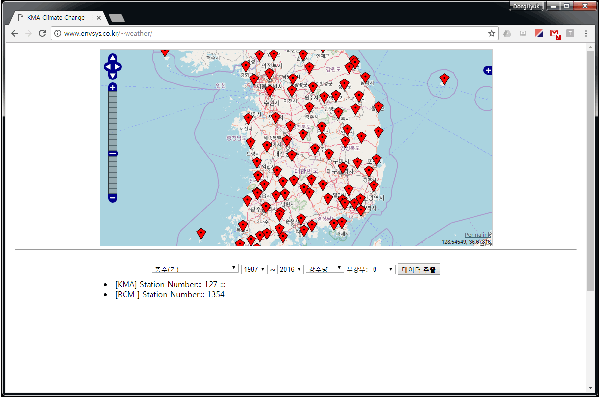Click the upper zoom bar track above handle

coord(112,121)
